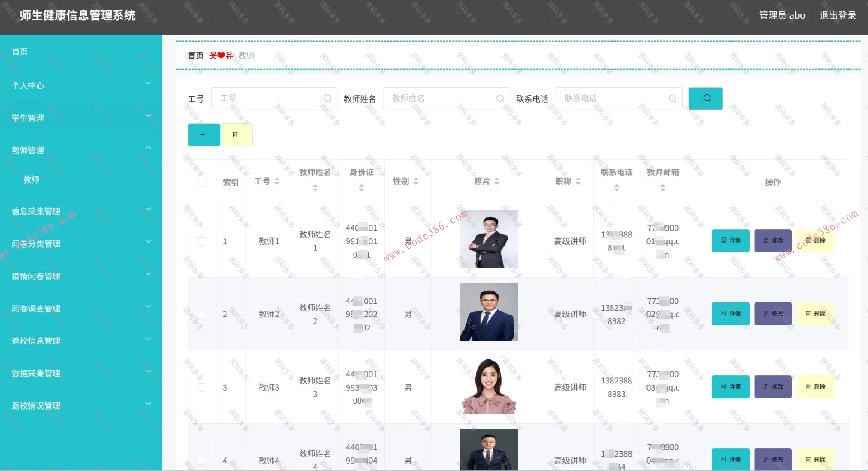Screen dimensions: 868x471
Task: Click 教师 in the breadcrumb
Action: click(247, 56)
